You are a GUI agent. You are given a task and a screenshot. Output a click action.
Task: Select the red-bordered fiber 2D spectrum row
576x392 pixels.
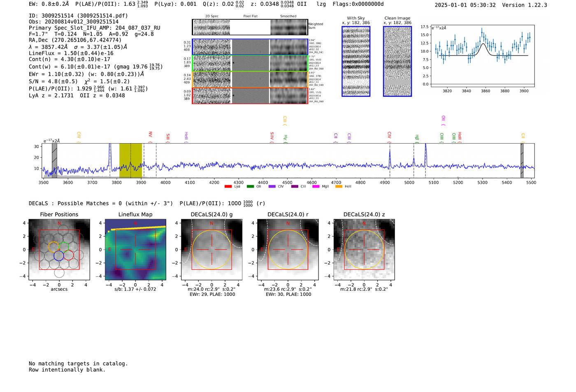250,95
